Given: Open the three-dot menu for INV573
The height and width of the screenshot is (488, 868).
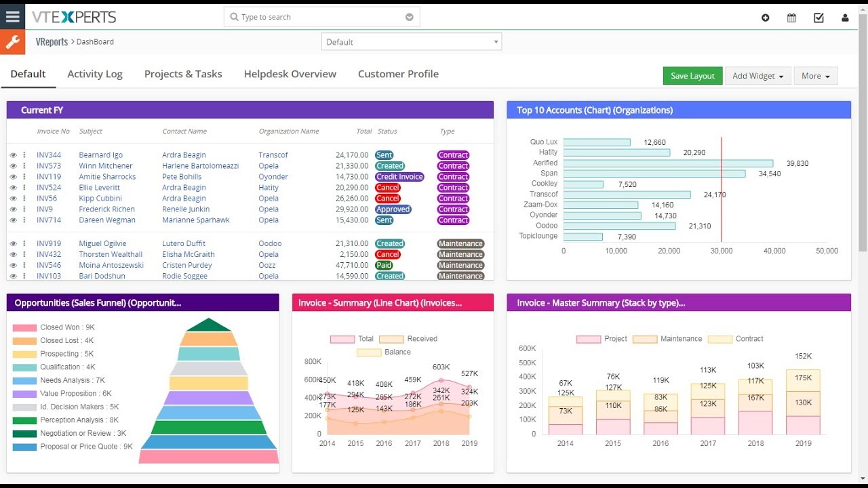Looking at the screenshot, I should point(24,166).
